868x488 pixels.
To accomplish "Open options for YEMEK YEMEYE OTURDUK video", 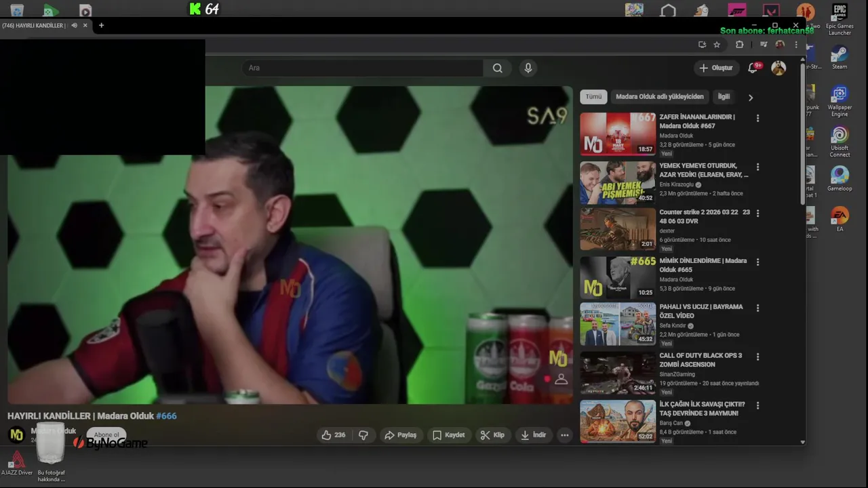I will (757, 167).
